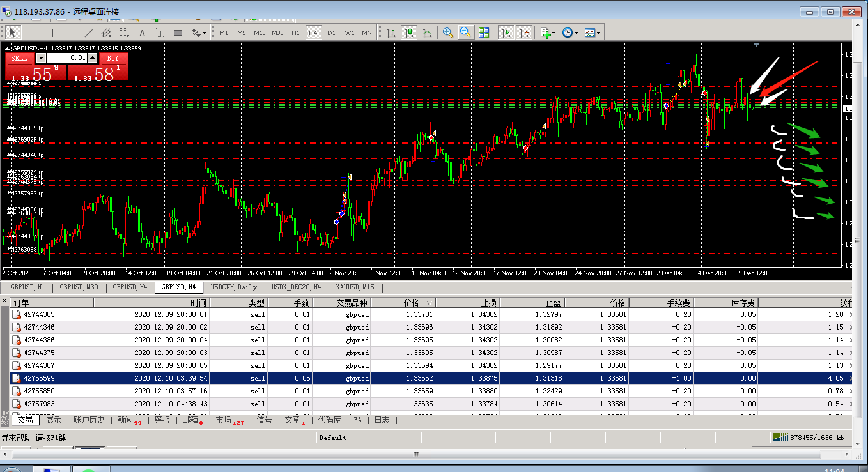Screen dimensions: 868x472
Task: Toggle the H4 timeframe button
Action: (313, 33)
